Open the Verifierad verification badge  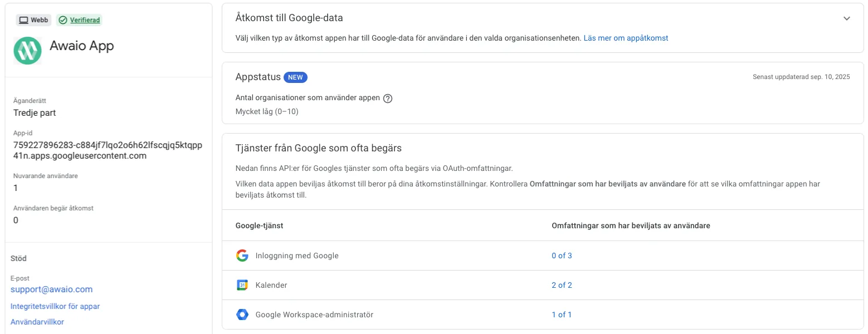(x=79, y=20)
